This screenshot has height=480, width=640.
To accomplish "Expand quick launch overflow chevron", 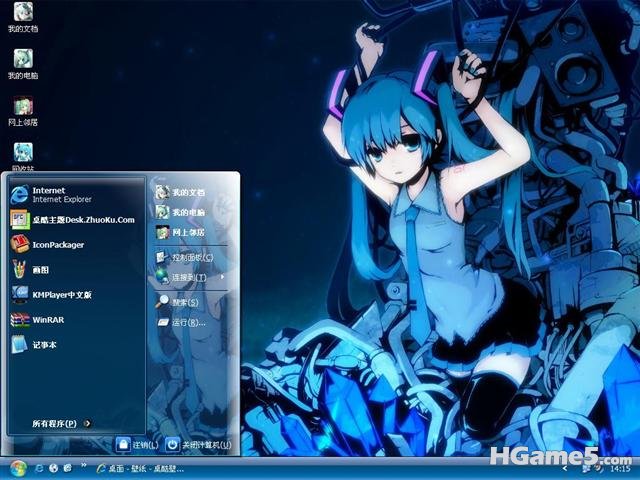I will click(x=84, y=465).
